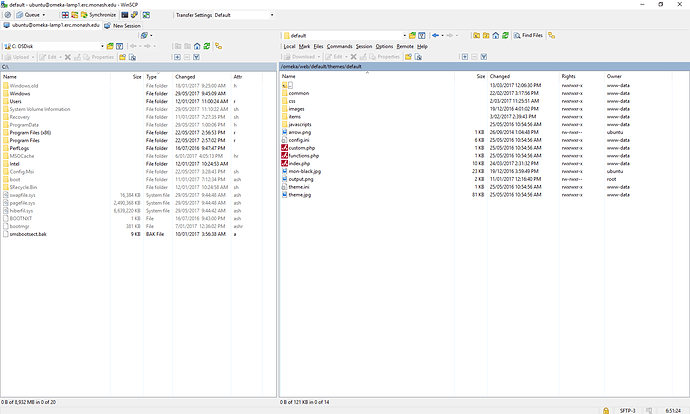Show local directory tree icon
Viewport: 690px width, 414px height.
[218, 46]
